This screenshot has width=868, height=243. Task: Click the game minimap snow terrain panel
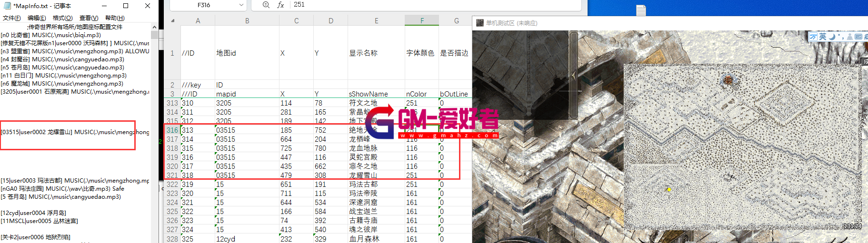point(743,147)
